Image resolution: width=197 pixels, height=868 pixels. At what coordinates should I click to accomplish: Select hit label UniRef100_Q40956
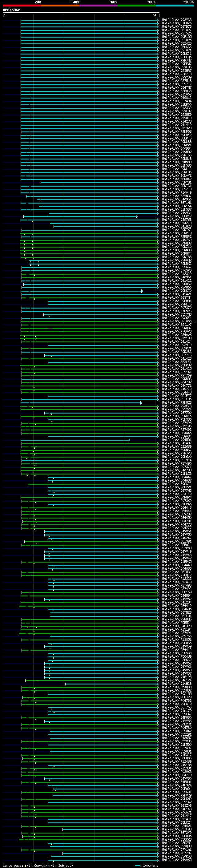176,200
